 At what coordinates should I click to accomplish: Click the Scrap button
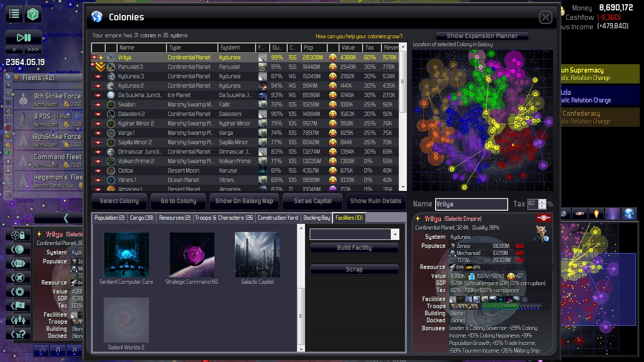(354, 269)
